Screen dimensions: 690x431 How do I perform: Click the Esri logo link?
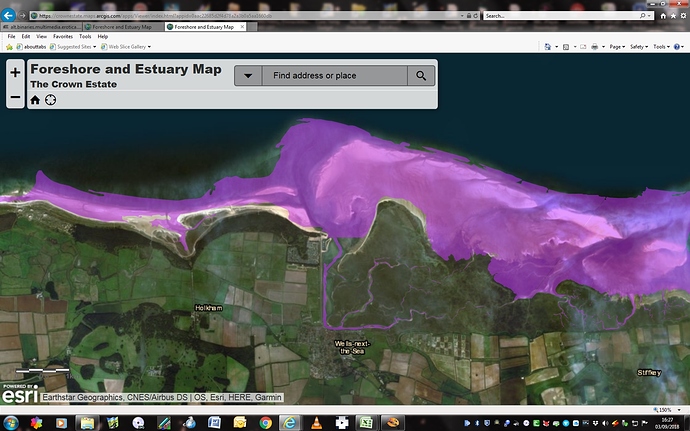pyautogui.click(x=19, y=394)
